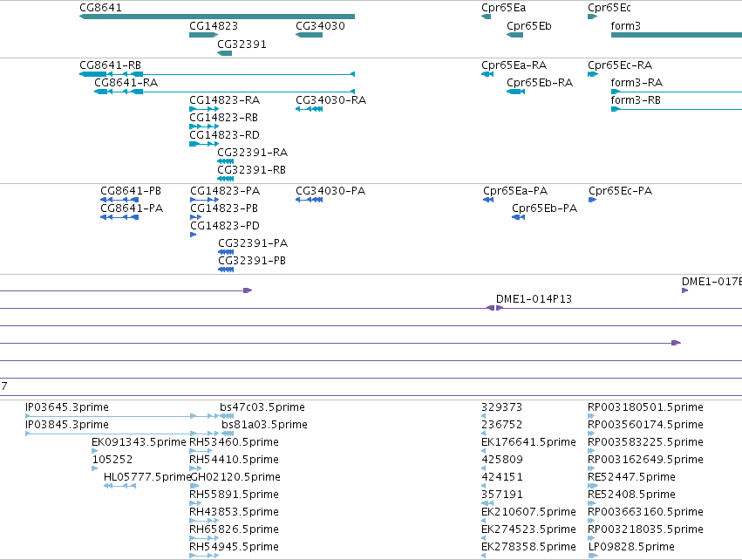Click protein CG32391-PB
The width and height of the screenshot is (742, 560).
point(226,270)
